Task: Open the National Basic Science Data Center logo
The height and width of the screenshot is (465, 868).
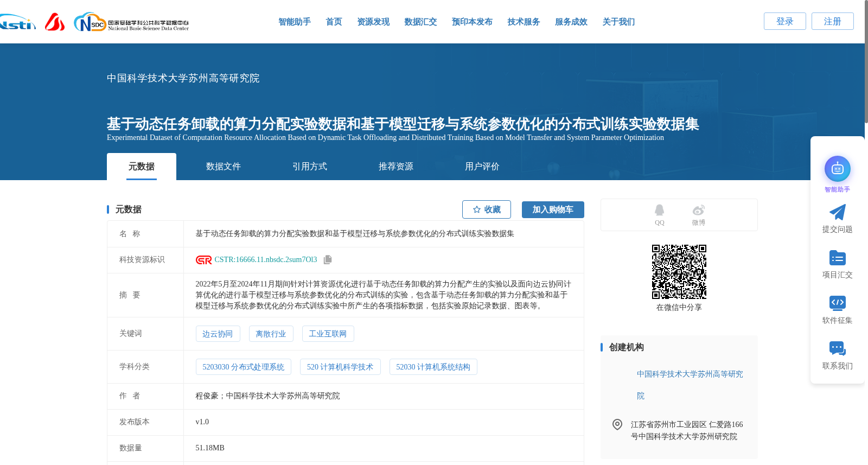Action: point(131,22)
